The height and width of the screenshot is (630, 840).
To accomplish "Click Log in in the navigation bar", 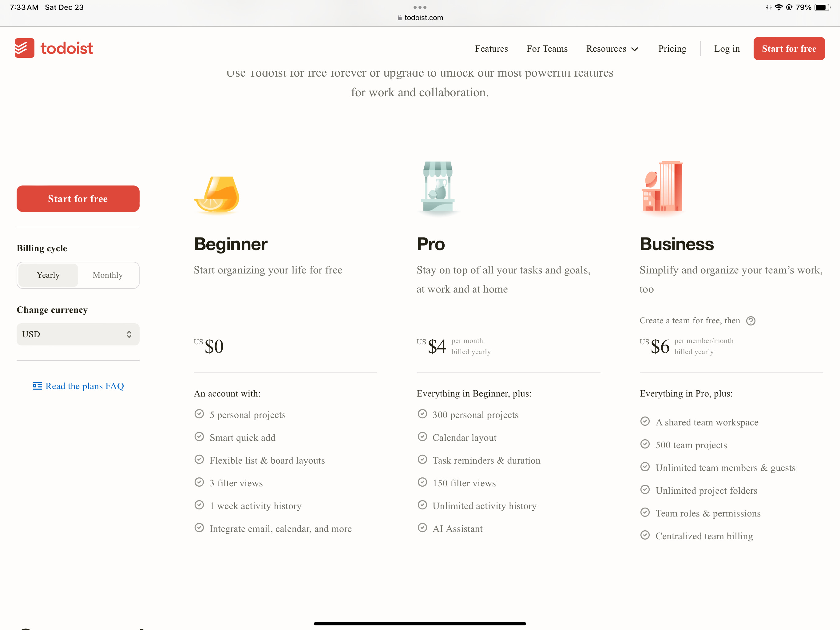I will [x=727, y=49].
